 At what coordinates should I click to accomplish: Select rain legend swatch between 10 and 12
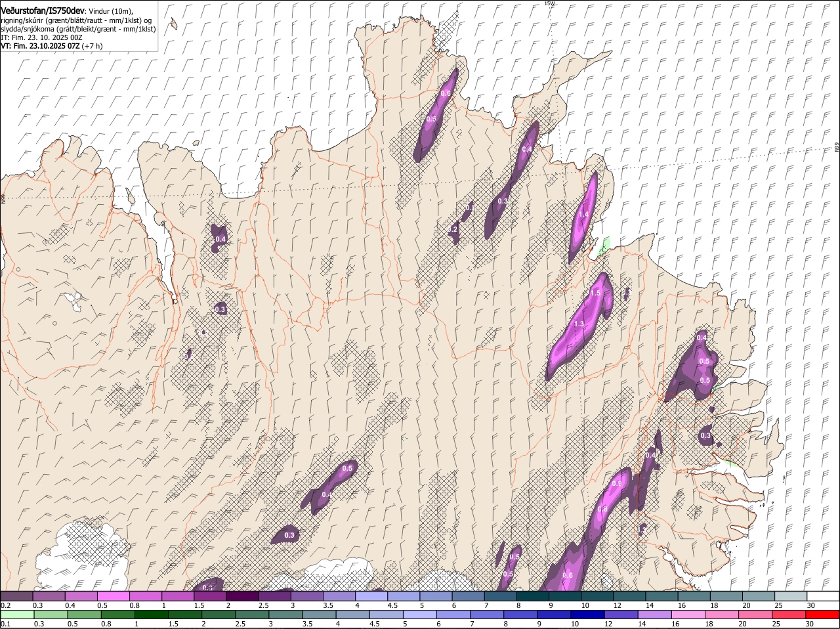click(587, 615)
